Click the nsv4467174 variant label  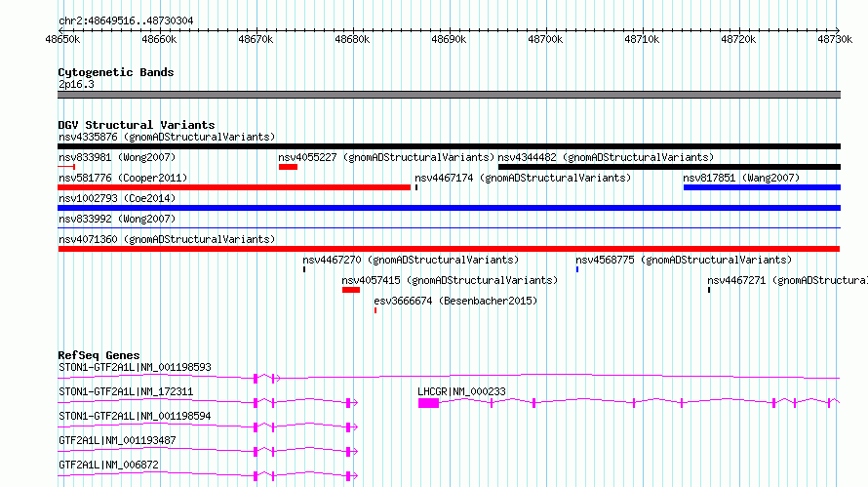coord(523,178)
